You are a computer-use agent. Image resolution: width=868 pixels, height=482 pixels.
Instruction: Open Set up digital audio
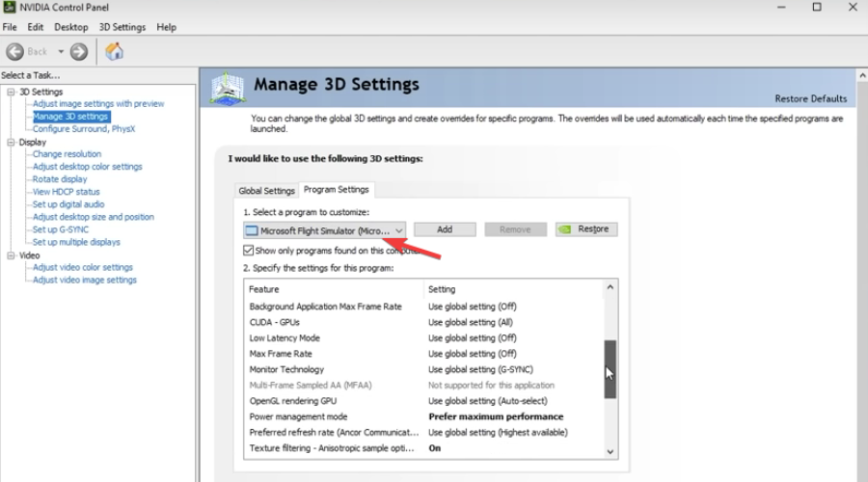pyautogui.click(x=68, y=204)
